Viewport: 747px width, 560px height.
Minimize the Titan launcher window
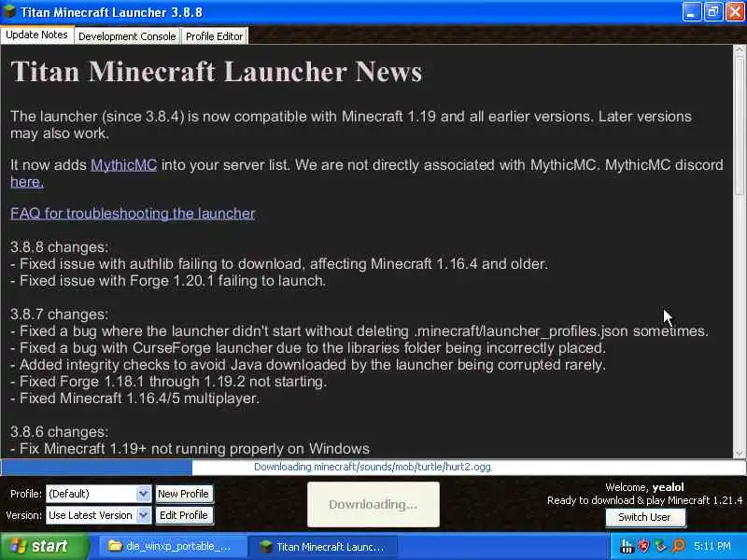click(x=692, y=11)
